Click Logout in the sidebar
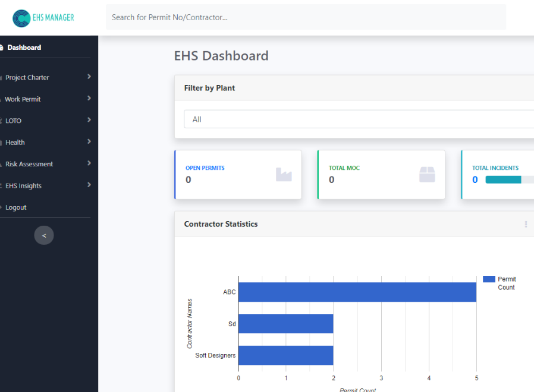Image resolution: width=534 pixels, height=392 pixels. click(17, 207)
